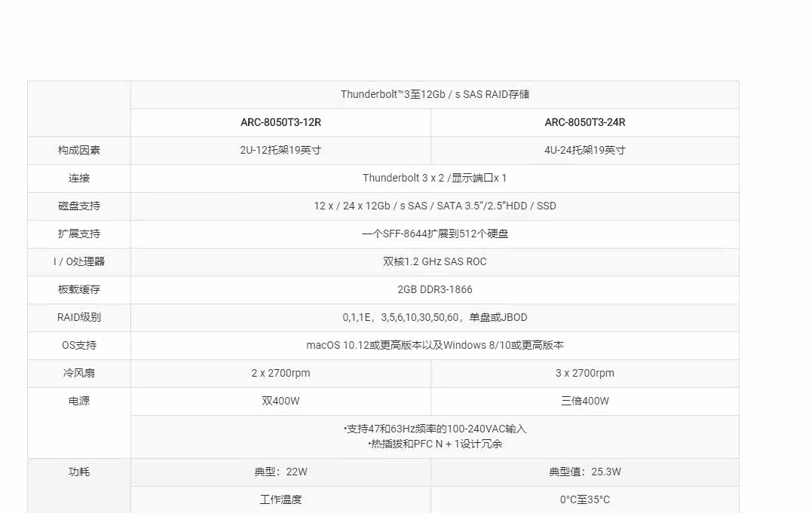Click the Thunderbolt 3至12Gb/s SAS RAID存储 header
The width and height of the screenshot is (812, 513).
pos(434,95)
